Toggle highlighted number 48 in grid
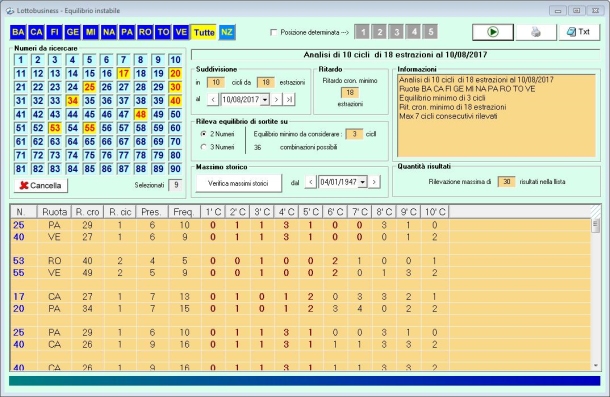Screen dimensions: 610x397 (140, 114)
